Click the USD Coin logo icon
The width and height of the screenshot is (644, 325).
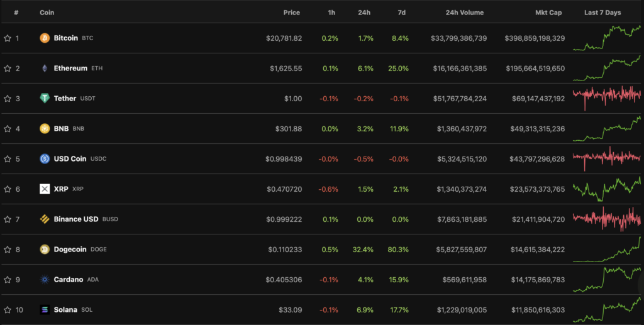pos(45,158)
